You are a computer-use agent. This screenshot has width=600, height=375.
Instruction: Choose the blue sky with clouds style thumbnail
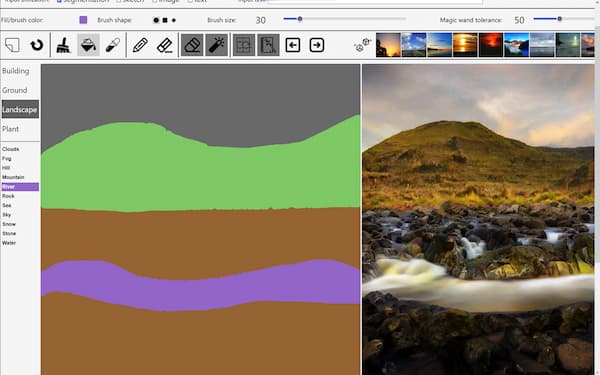[x=414, y=45]
